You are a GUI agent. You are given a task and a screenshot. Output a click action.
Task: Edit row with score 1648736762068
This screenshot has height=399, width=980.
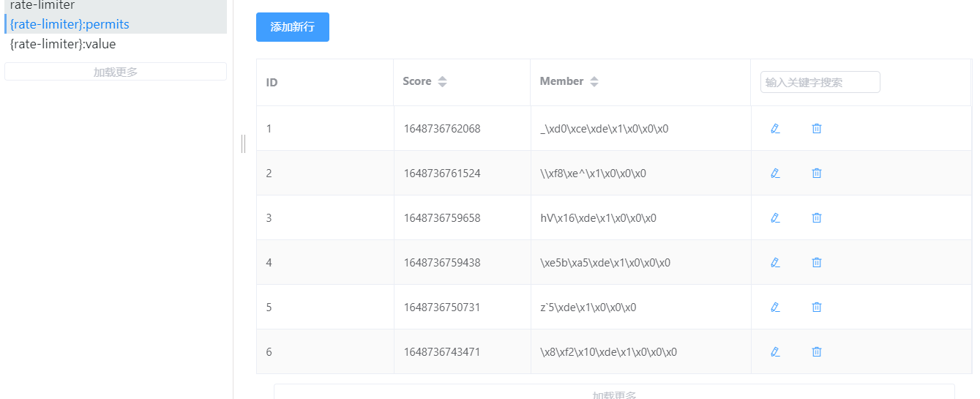click(x=775, y=129)
